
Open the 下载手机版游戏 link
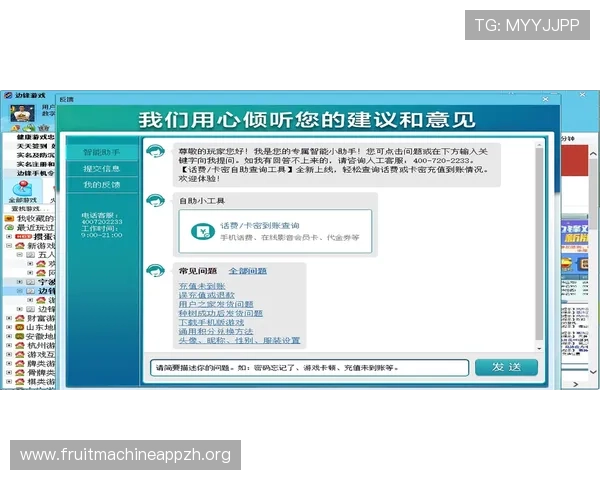pos(211,322)
